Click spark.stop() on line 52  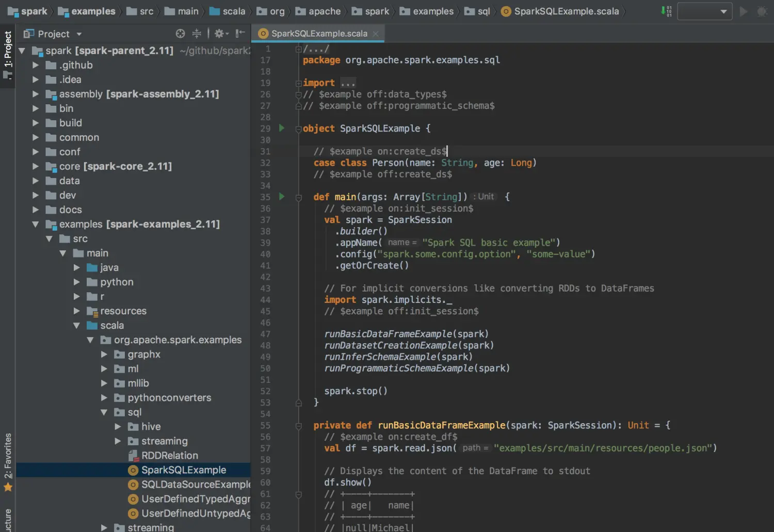click(x=356, y=391)
